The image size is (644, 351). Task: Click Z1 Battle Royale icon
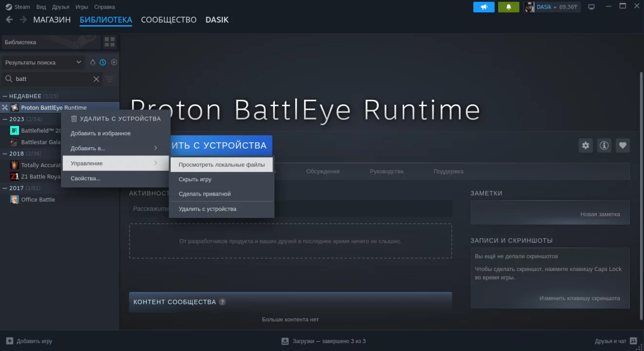(15, 176)
